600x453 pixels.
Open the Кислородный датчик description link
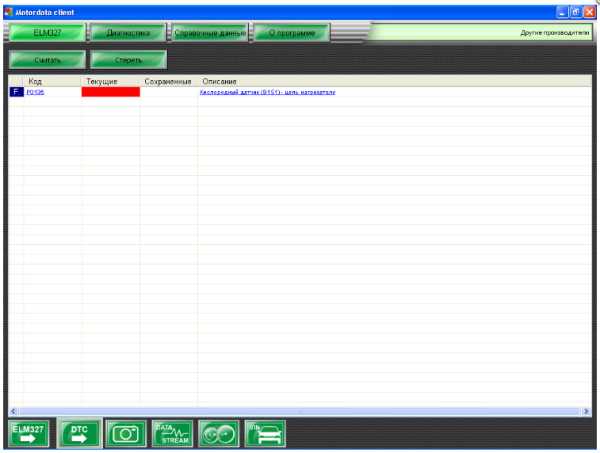tap(267, 92)
